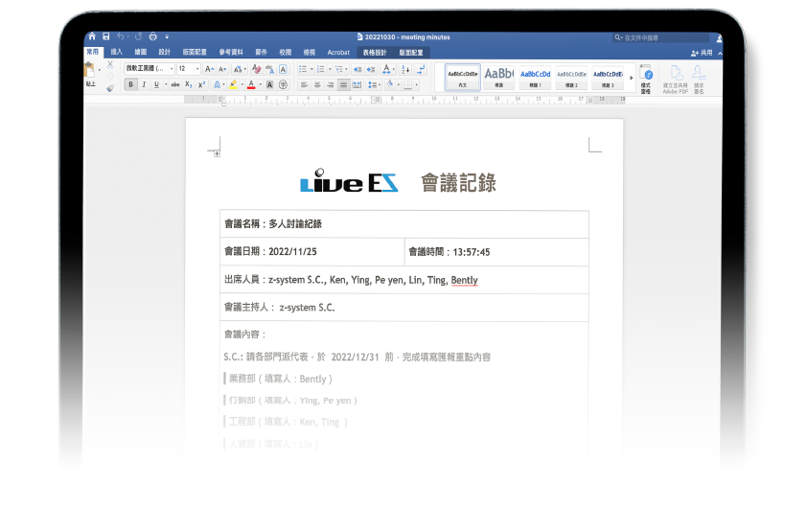Print the document via the printer icon

click(152, 36)
